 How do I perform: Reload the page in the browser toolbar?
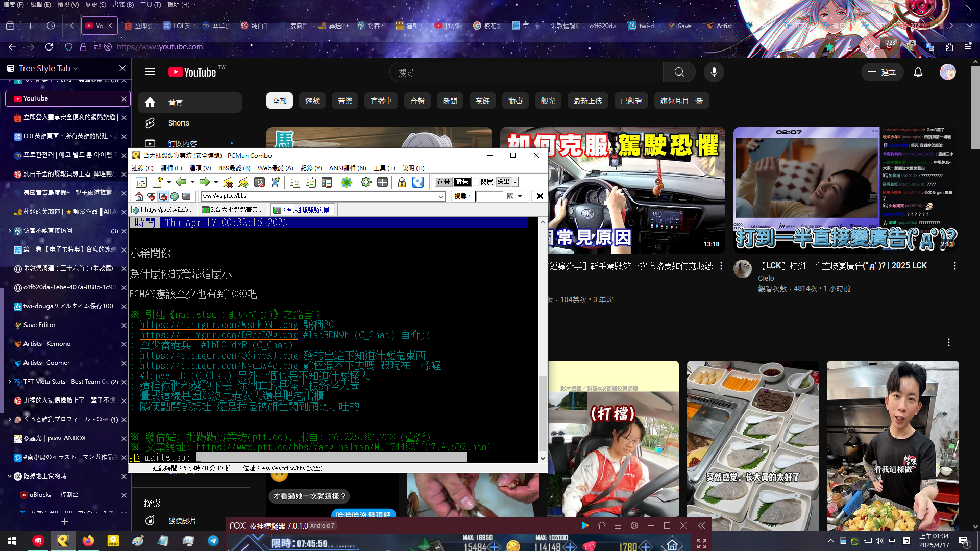coord(49,47)
